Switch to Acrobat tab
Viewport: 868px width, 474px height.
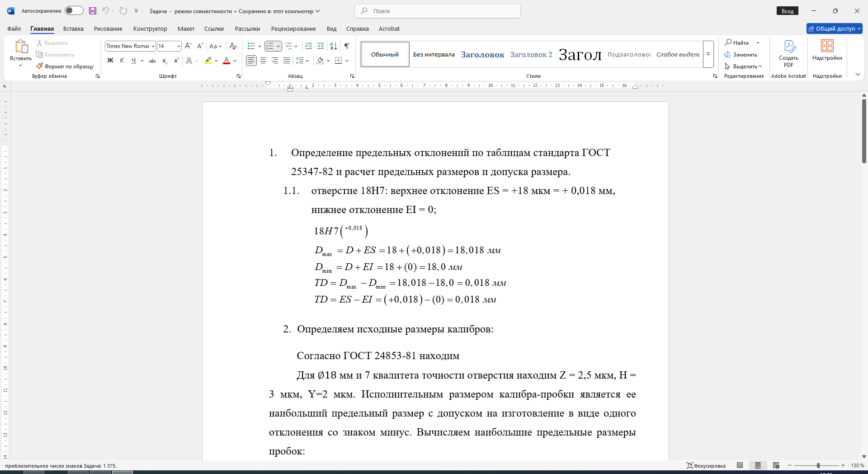[x=389, y=28]
